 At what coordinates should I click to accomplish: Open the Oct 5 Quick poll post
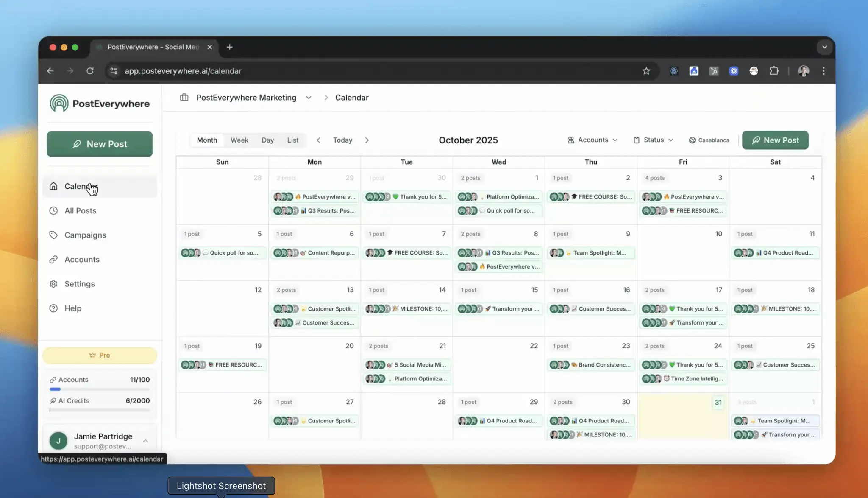pyautogui.click(x=223, y=253)
